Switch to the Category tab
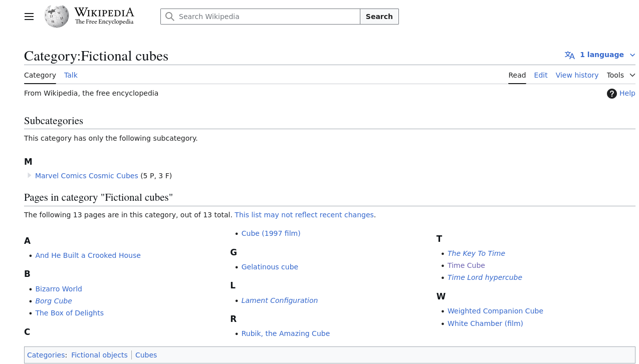Screen dimensions: 639x364 point(40,75)
